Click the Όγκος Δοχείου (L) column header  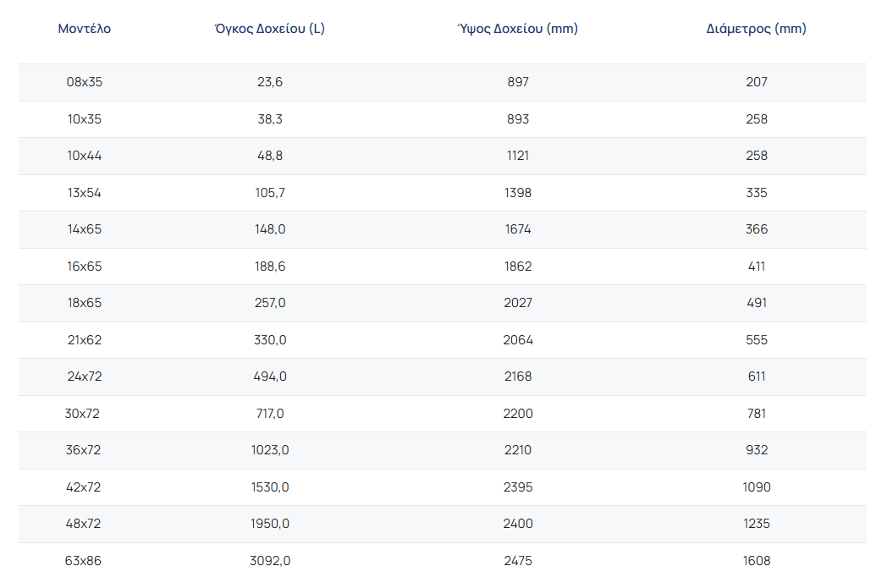[x=270, y=29]
